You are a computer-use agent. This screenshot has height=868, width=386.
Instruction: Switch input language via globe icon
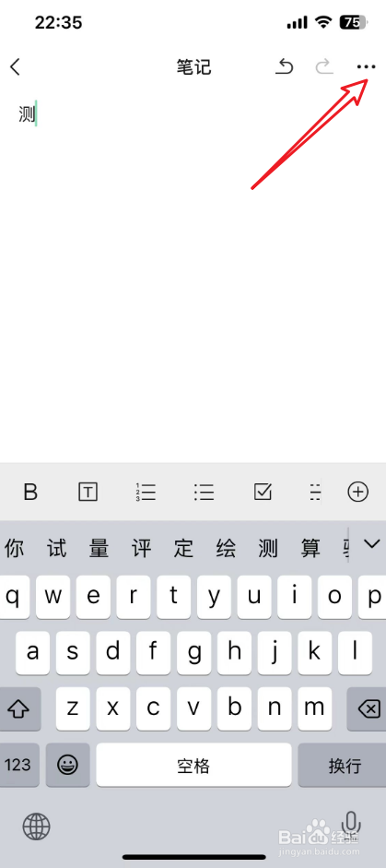click(37, 827)
